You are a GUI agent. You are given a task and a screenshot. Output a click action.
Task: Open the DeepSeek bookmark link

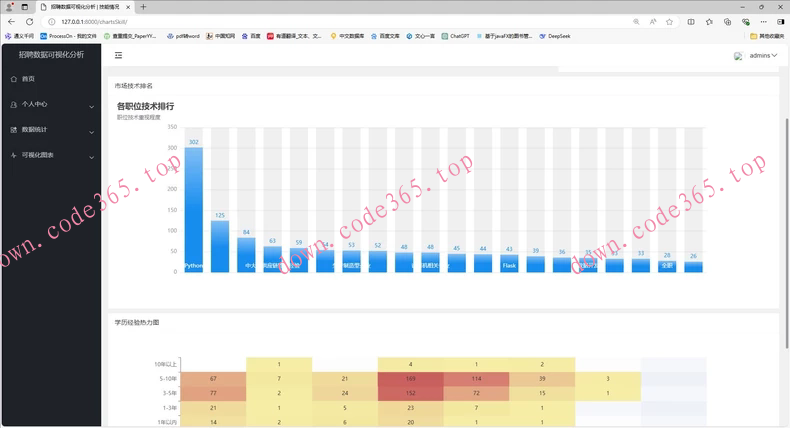point(555,36)
